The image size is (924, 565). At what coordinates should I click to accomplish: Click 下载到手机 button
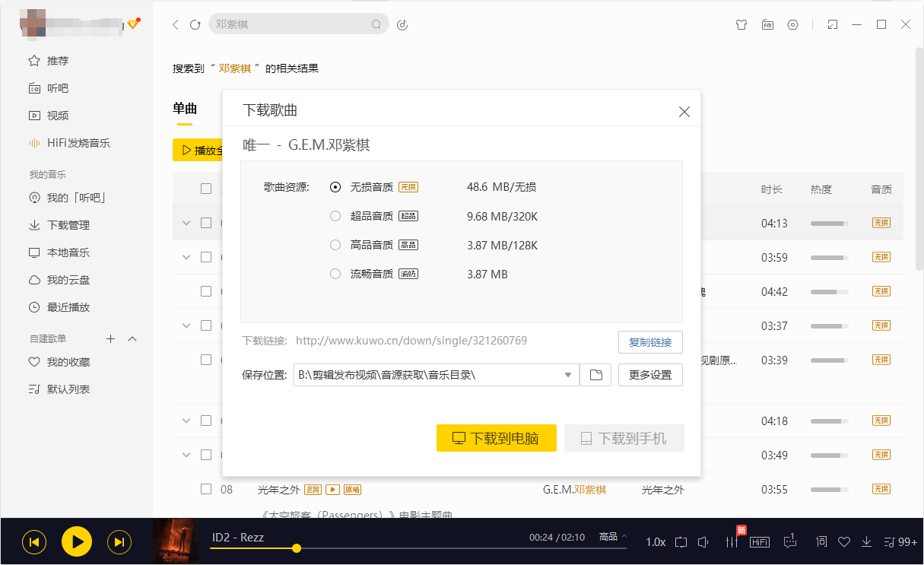click(x=624, y=438)
